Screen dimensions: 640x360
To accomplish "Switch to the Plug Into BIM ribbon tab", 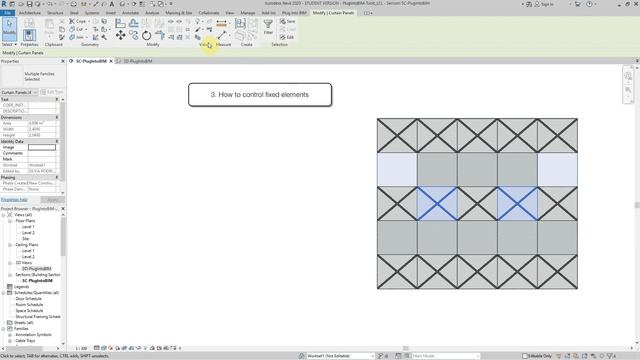I will tap(294, 13).
